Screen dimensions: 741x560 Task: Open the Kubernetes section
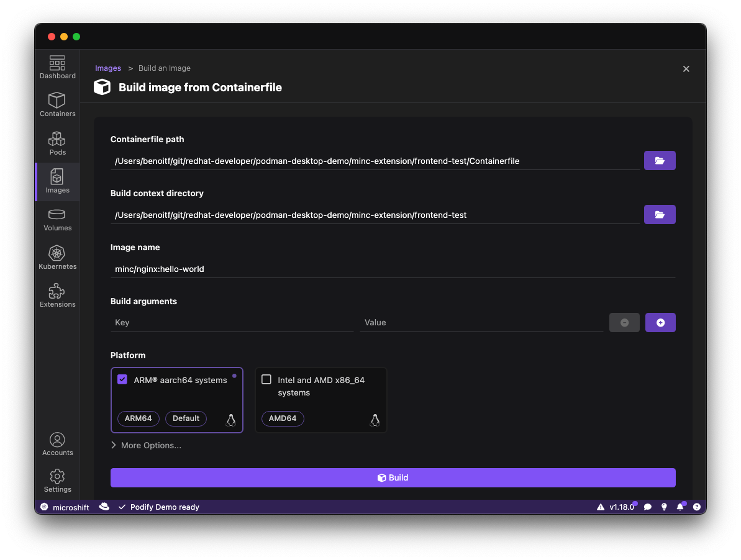pyautogui.click(x=57, y=258)
